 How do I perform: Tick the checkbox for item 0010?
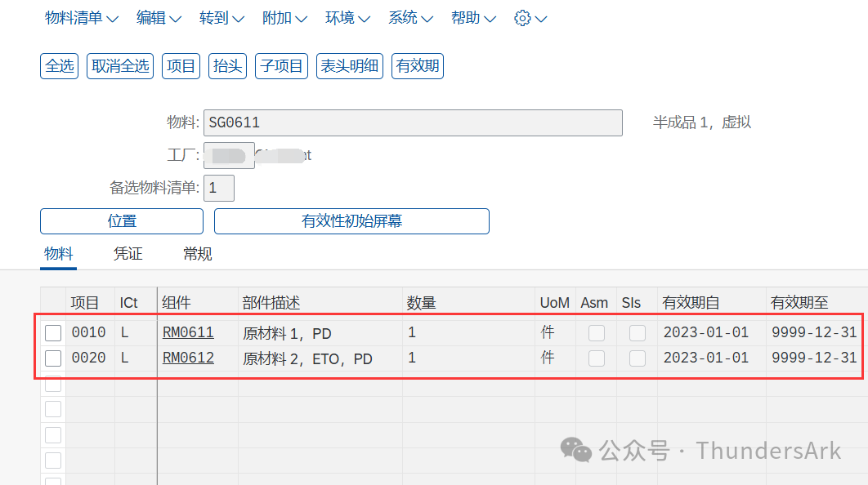tap(53, 333)
